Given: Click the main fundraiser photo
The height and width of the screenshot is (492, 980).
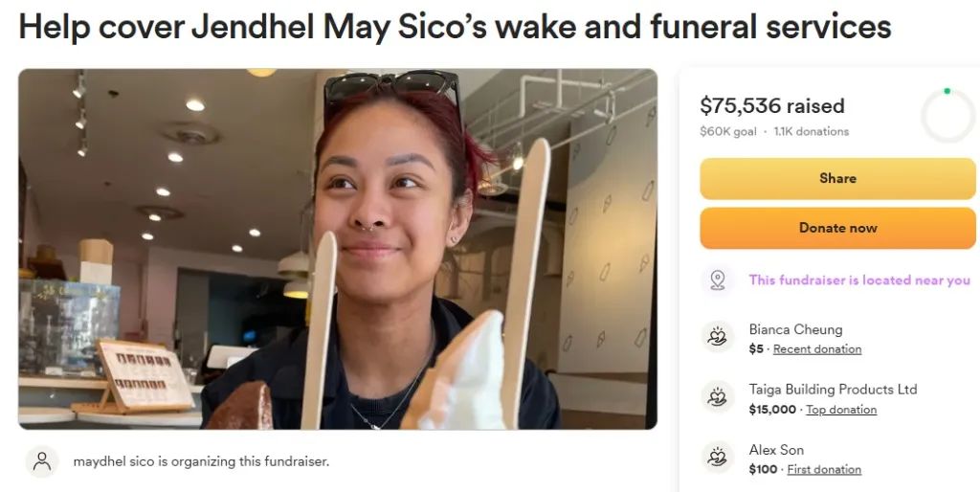Looking at the screenshot, I should [338, 249].
